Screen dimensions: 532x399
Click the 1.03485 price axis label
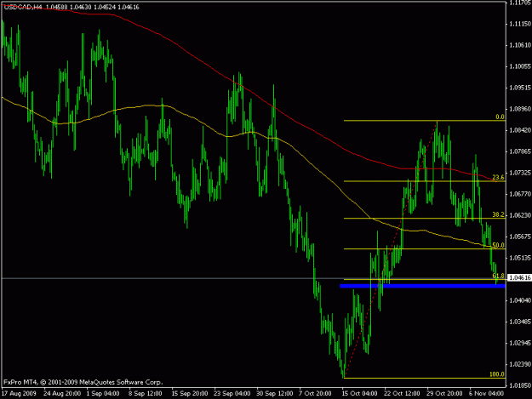click(520, 322)
